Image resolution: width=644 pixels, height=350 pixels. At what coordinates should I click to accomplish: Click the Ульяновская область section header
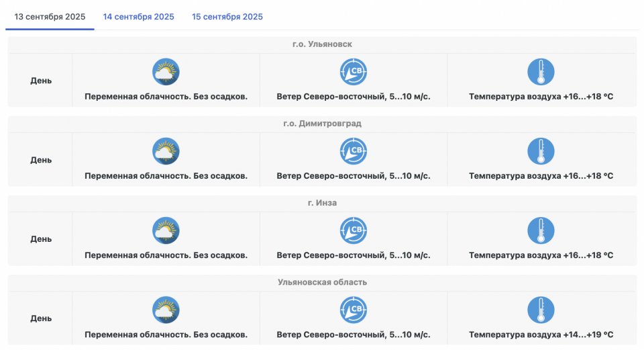[x=322, y=282]
